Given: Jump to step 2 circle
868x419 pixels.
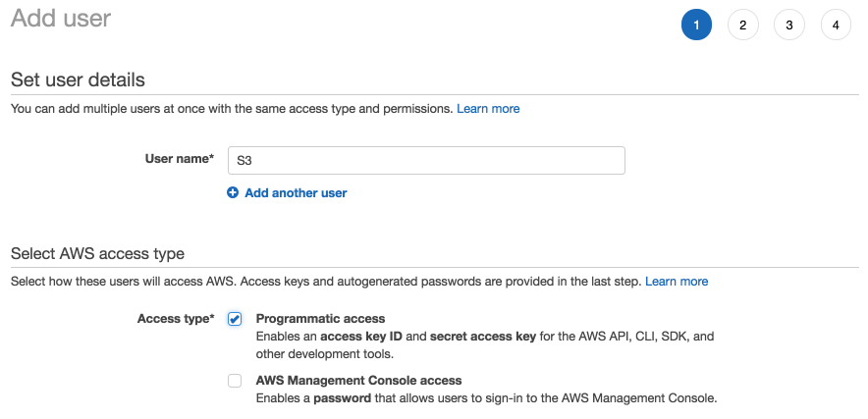Looking at the screenshot, I should pos(742,26).
